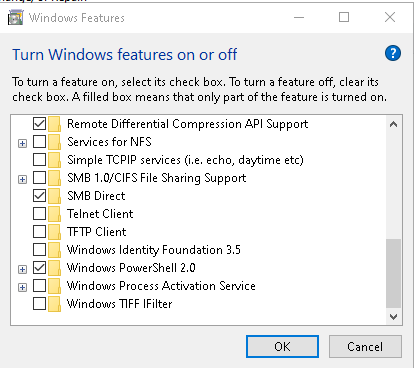
Task: Minimize the Windows Features window
Action: pos(299,17)
